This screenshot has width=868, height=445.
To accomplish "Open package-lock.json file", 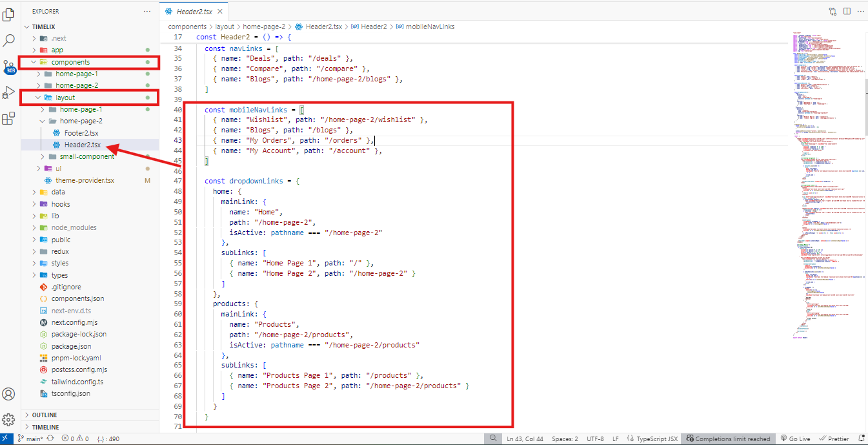I will 90,334.
